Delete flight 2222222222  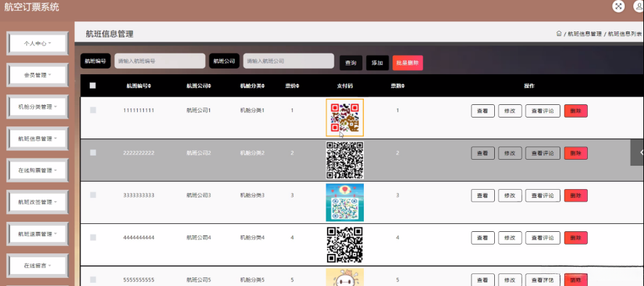coord(576,153)
